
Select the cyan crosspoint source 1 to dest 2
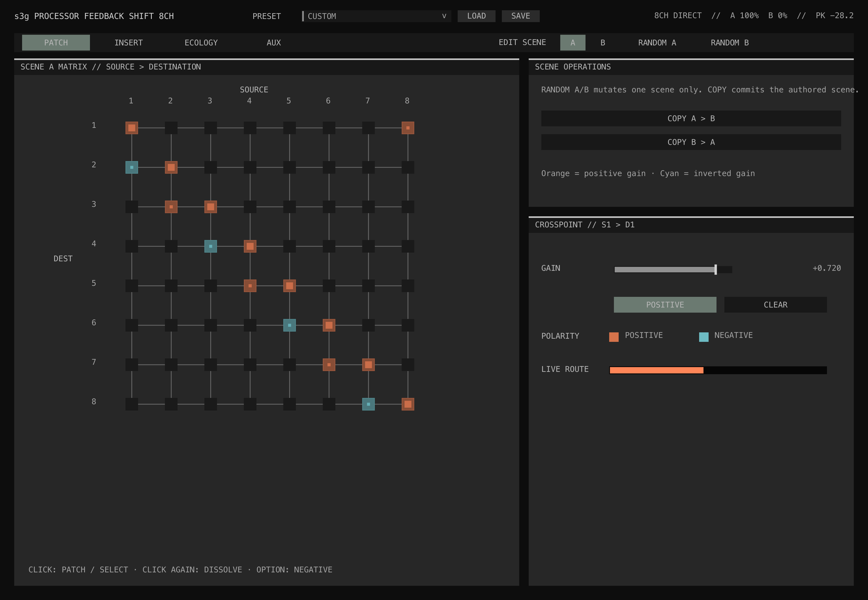(x=132, y=167)
